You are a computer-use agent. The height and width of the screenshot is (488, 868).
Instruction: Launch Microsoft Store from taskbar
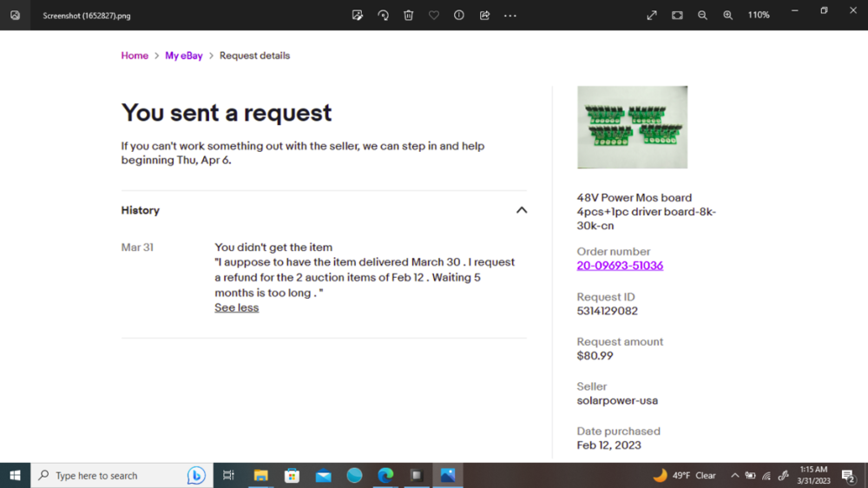(292, 475)
